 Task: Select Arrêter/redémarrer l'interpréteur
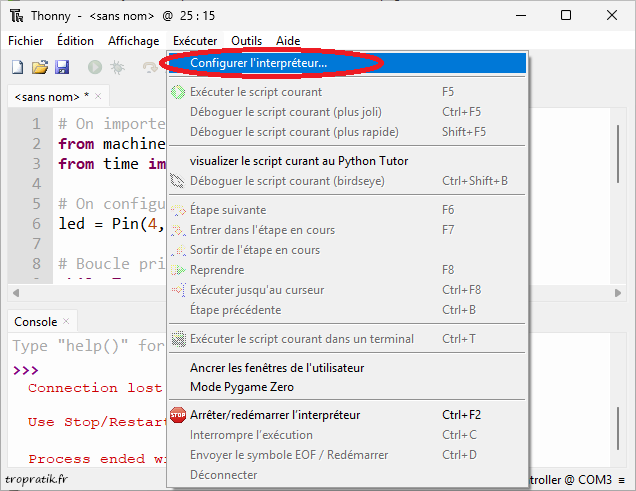click(274, 415)
